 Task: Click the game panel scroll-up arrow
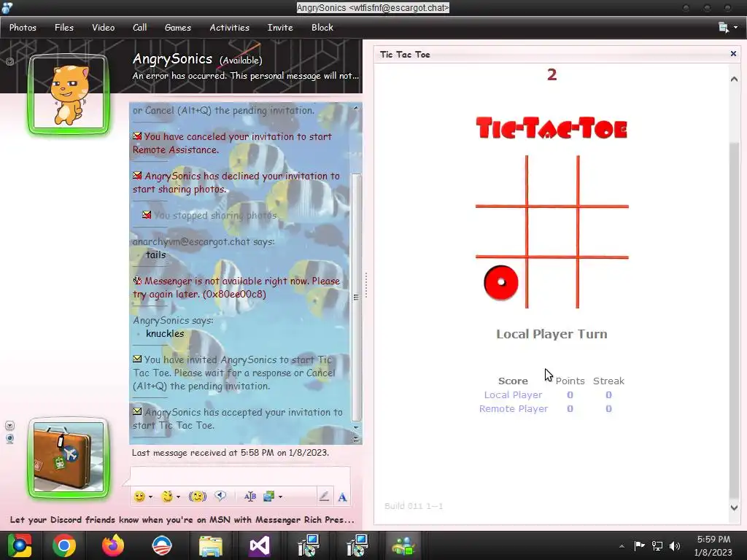point(734,79)
